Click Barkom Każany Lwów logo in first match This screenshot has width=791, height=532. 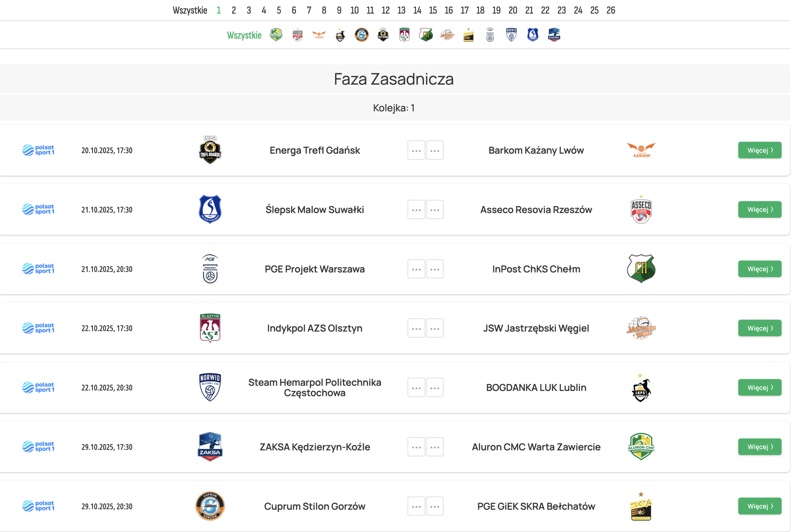point(641,150)
